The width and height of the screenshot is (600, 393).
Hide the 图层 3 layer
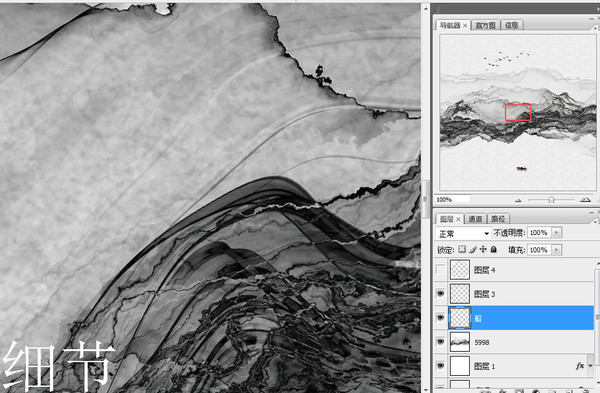click(x=440, y=294)
